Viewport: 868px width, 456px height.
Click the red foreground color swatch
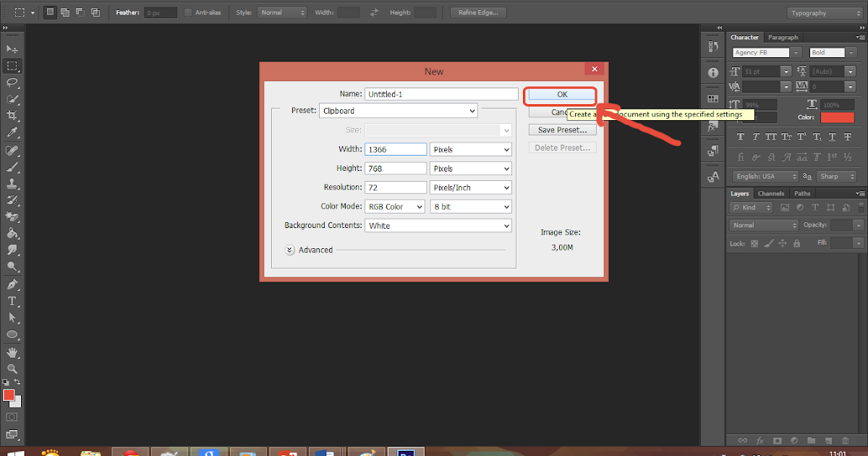[x=9, y=395]
